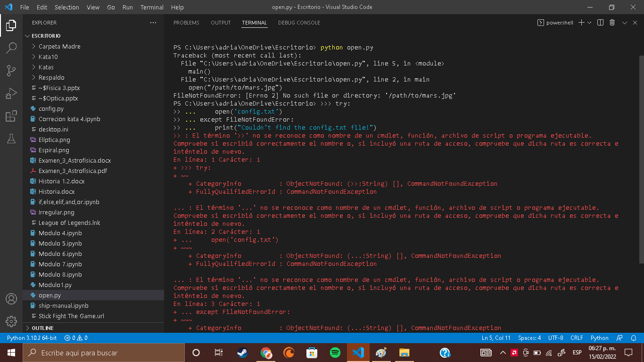Open Source Control view
This screenshot has height=362, width=644.
click(11, 71)
